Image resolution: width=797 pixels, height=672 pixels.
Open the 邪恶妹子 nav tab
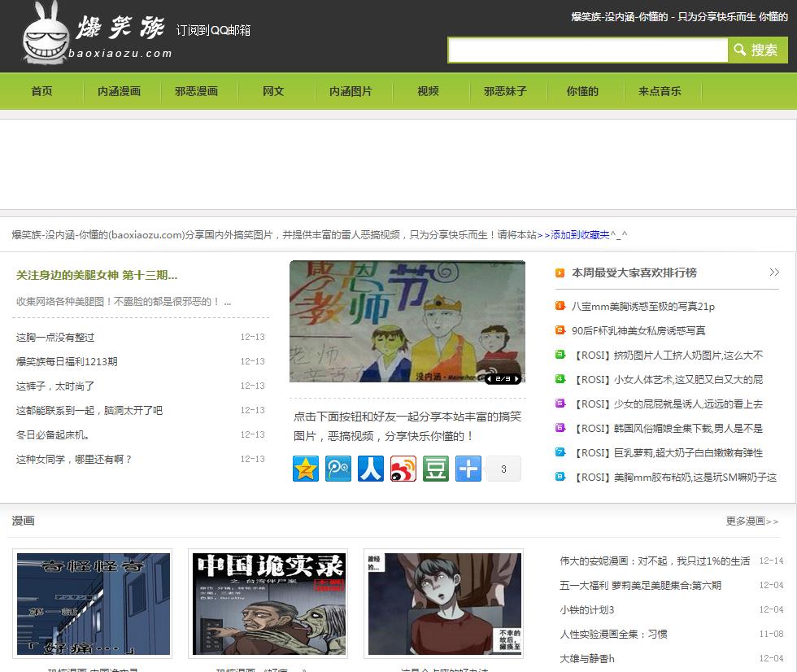(x=505, y=91)
